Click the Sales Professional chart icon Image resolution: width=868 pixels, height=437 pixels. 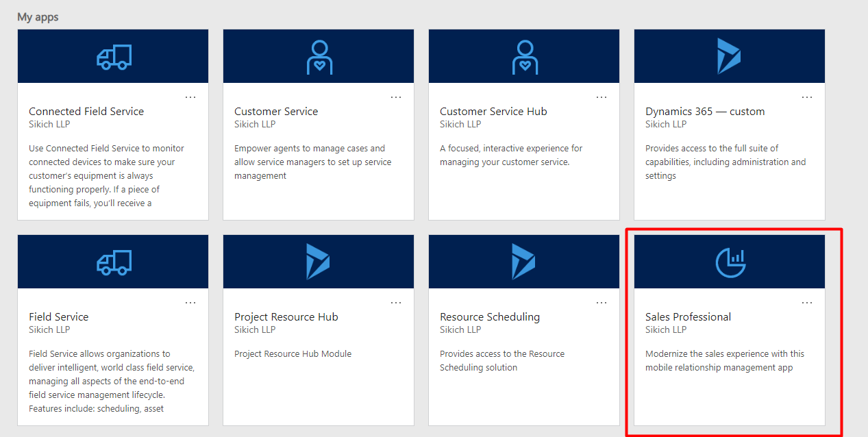pos(730,262)
